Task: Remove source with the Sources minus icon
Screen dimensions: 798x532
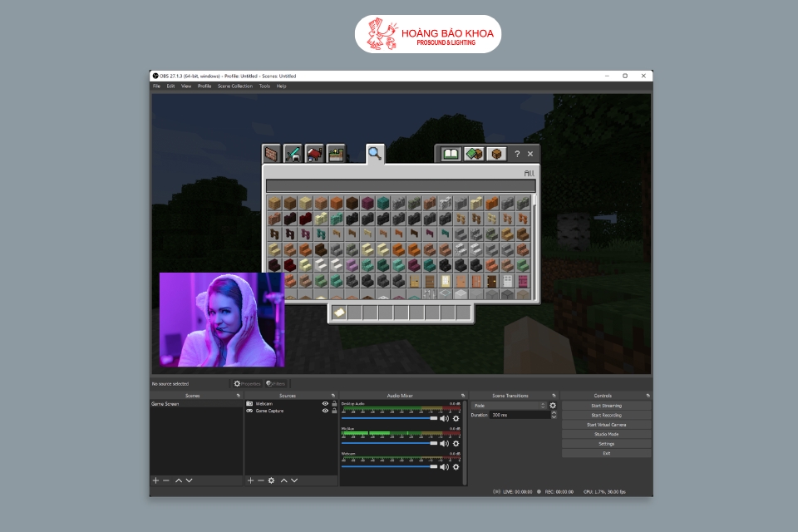Action: [x=260, y=480]
